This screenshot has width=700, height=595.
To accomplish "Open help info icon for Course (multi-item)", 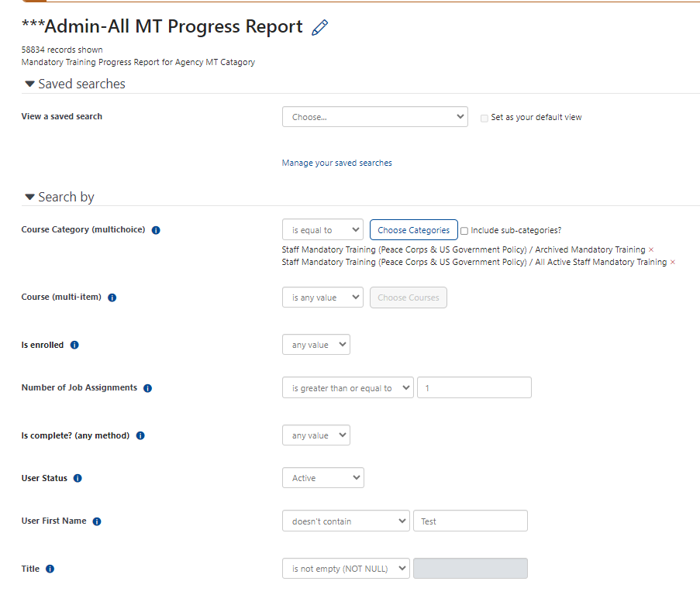I will click(112, 297).
